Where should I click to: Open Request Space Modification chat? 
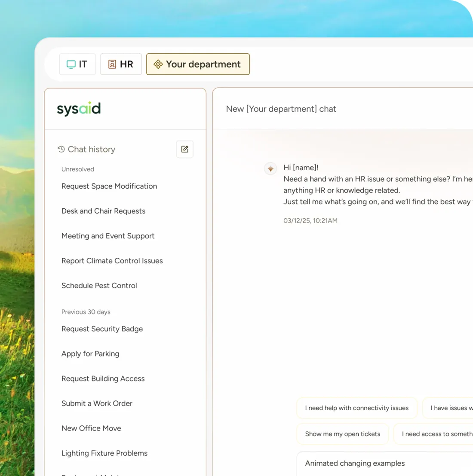pos(109,186)
